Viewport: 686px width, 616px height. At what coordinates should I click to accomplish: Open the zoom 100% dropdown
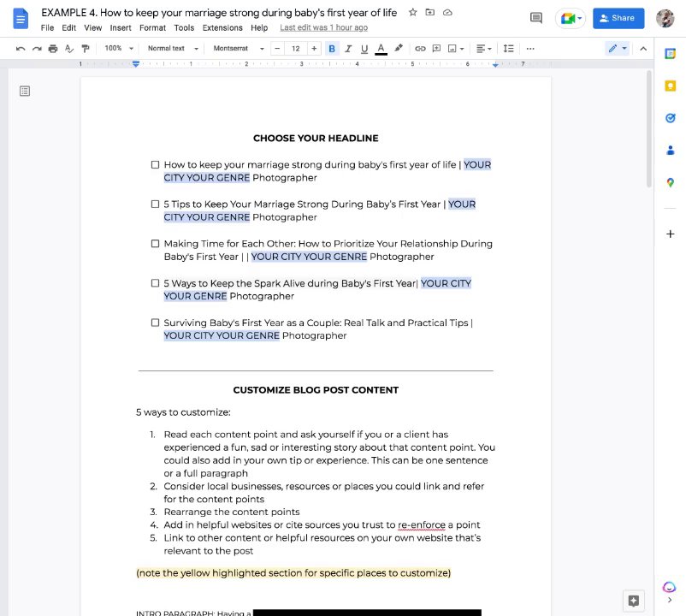(119, 48)
